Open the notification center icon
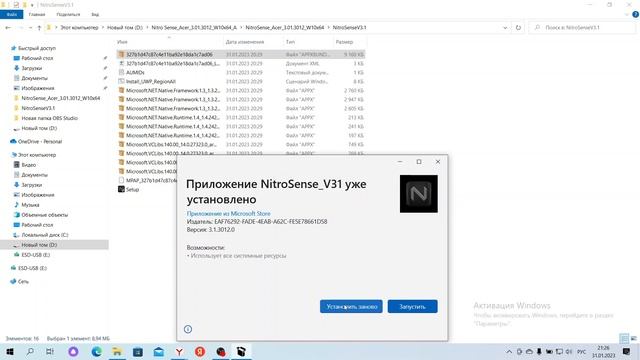Screen dimensions: 640x360 [x=627, y=352]
